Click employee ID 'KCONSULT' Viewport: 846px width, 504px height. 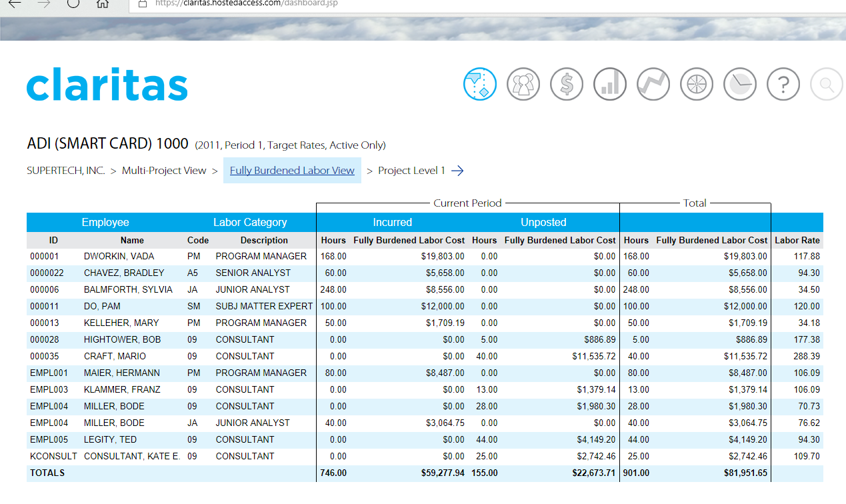point(53,457)
